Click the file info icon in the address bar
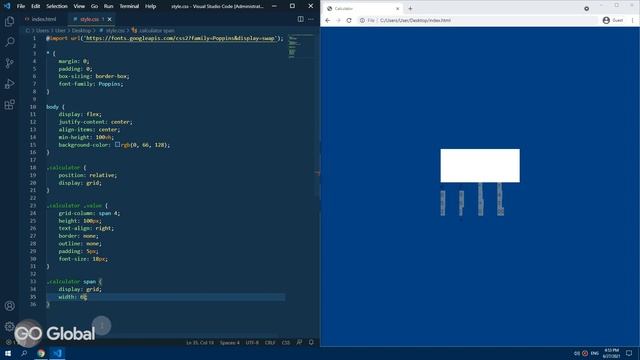 (362, 20)
